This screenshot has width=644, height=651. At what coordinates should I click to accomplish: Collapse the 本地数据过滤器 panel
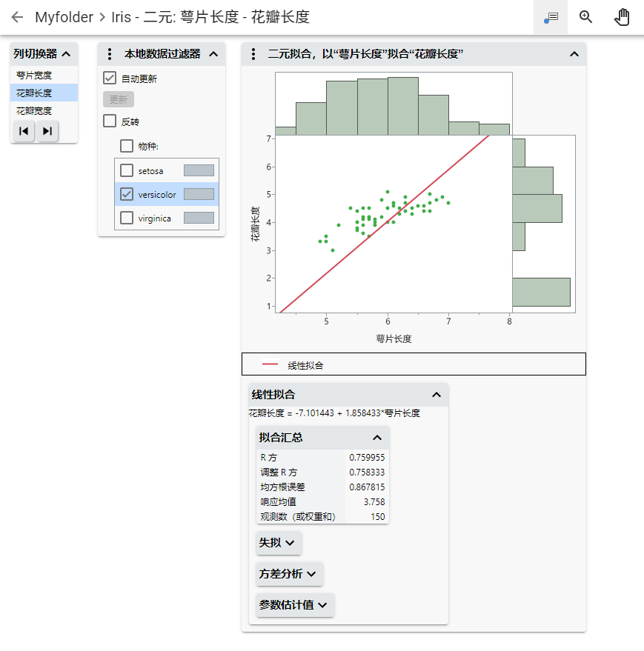click(x=213, y=54)
